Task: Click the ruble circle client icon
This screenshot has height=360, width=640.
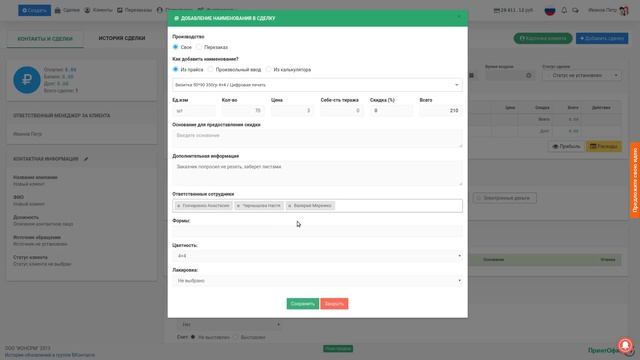Action: pyautogui.click(x=27, y=80)
